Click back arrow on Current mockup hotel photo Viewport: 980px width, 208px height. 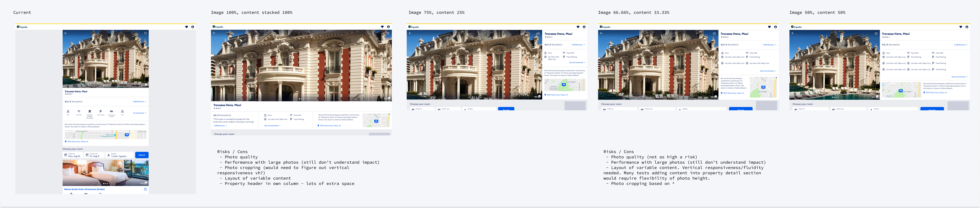[65, 33]
